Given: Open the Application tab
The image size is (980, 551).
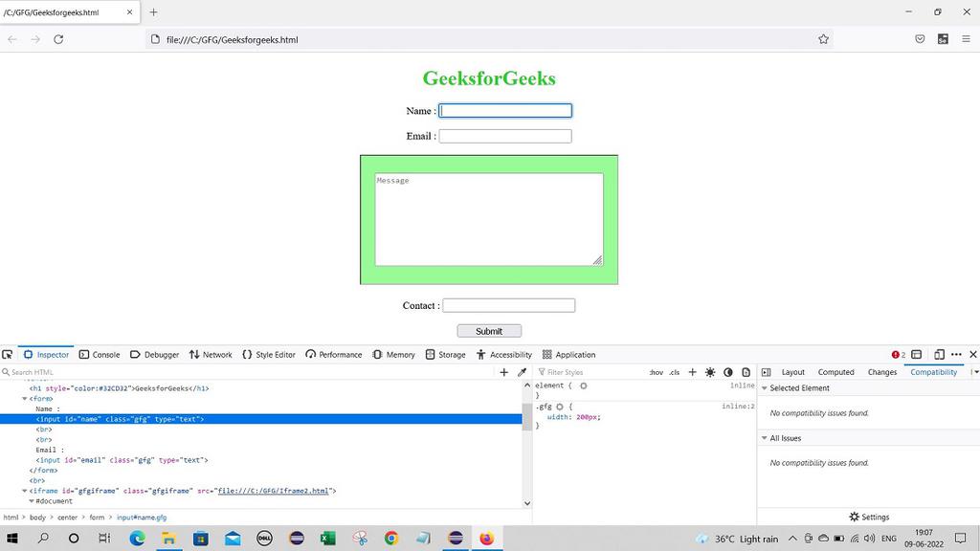Looking at the screenshot, I should pyautogui.click(x=568, y=354).
